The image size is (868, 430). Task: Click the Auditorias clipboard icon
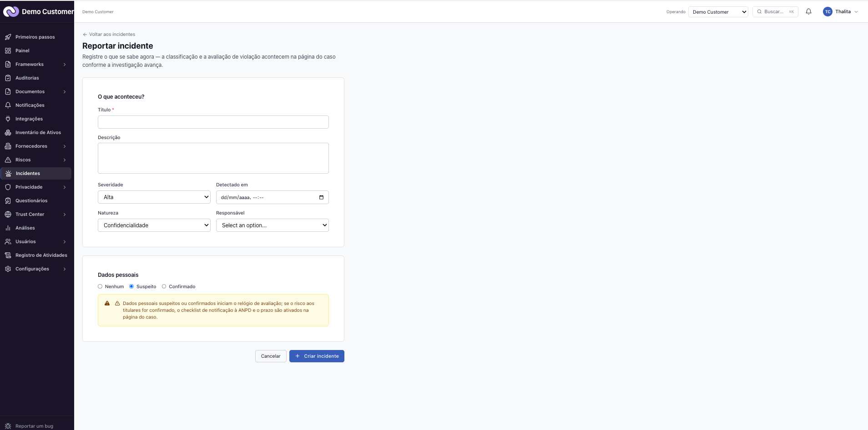tap(8, 78)
